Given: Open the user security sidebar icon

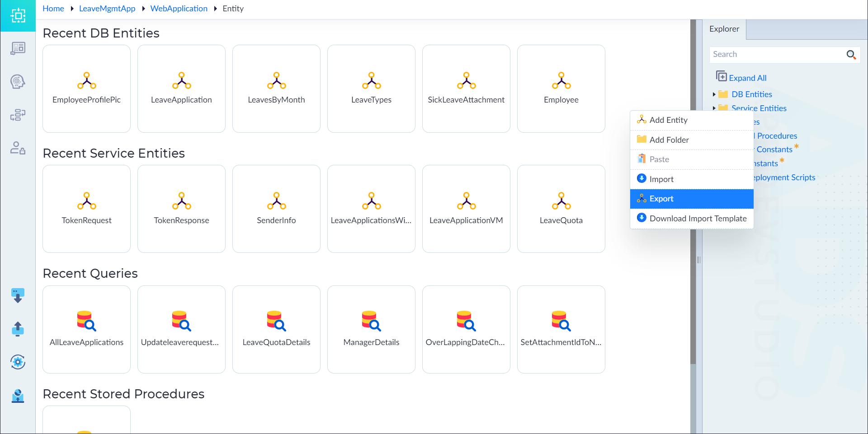Looking at the screenshot, I should (18, 148).
